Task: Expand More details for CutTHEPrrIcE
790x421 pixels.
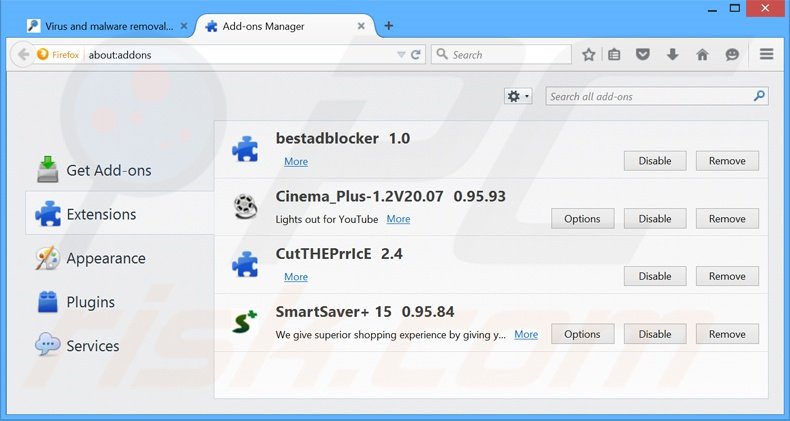Action: point(296,277)
